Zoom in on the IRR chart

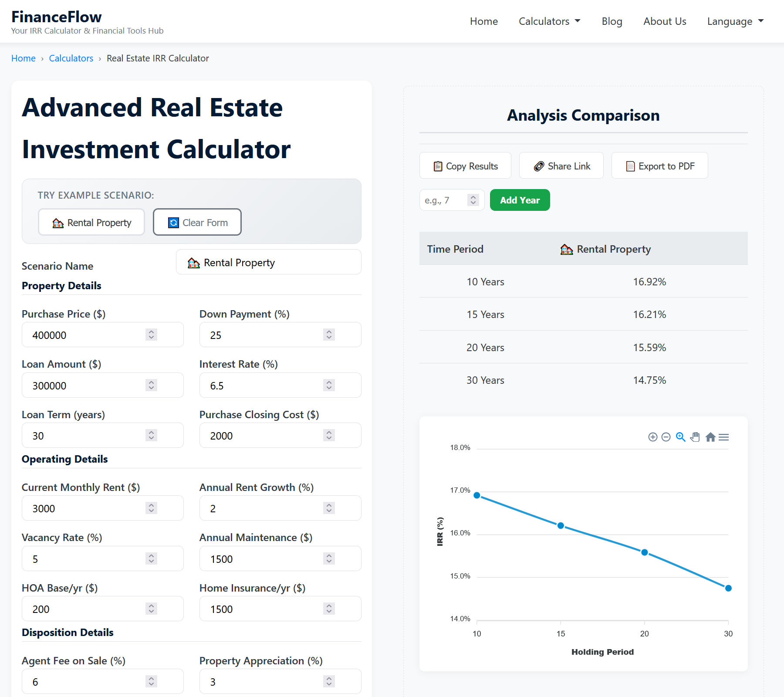click(652, 437)
